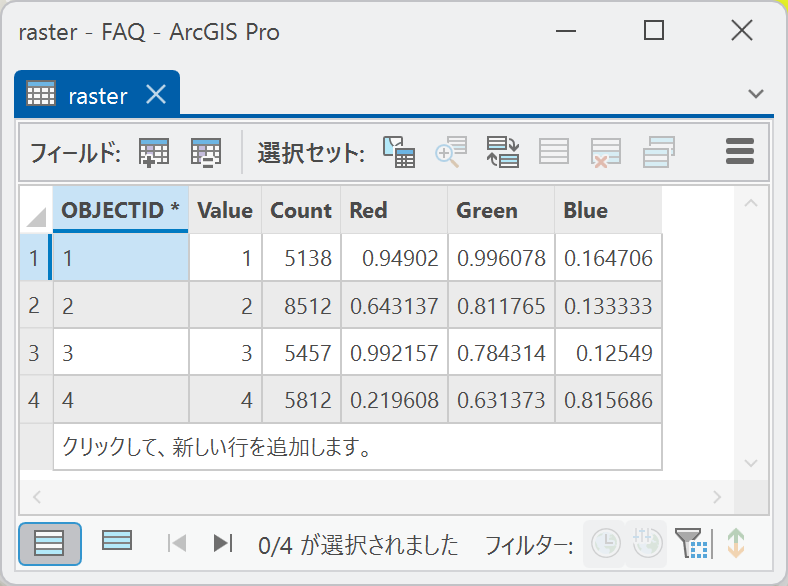The width and height of the screenshot is (788, 586).
Task: Open the Calculate Field tool
Action: pos(206,152)
